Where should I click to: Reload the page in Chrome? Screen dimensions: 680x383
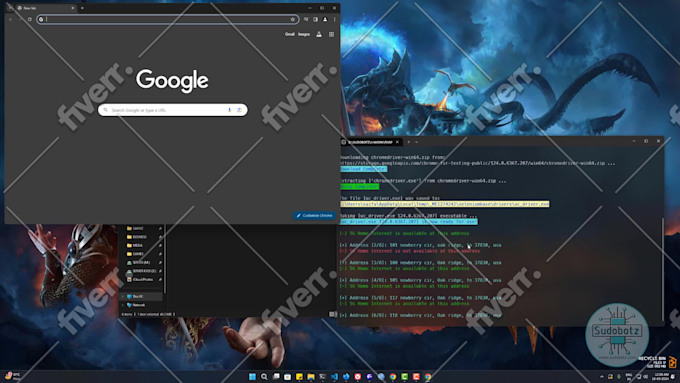tap(29, 19)
